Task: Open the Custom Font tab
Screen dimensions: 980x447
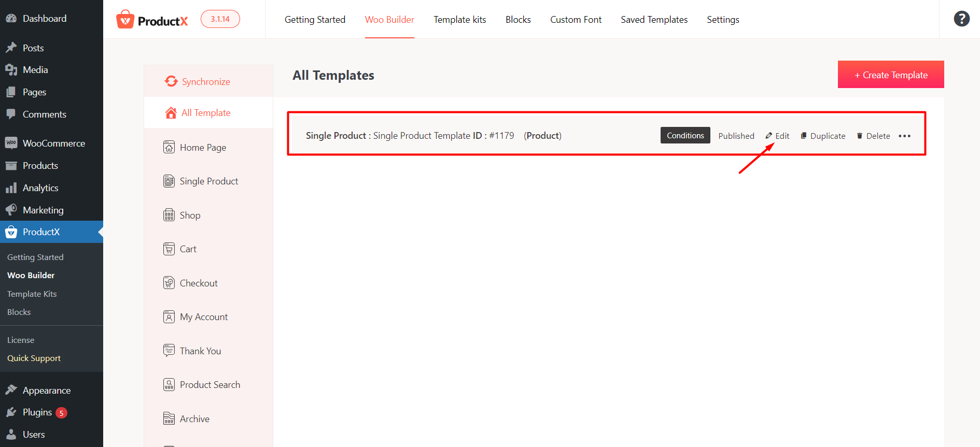Action: click(x=576, y=20)
